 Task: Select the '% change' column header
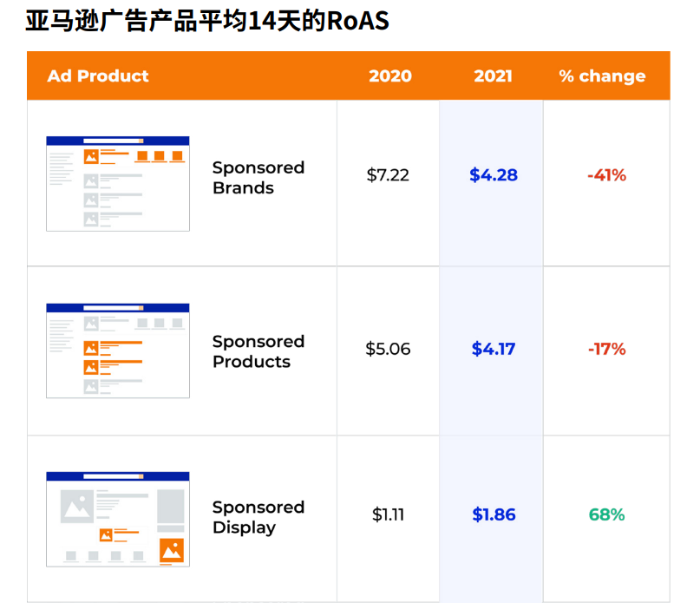[602, 76]
